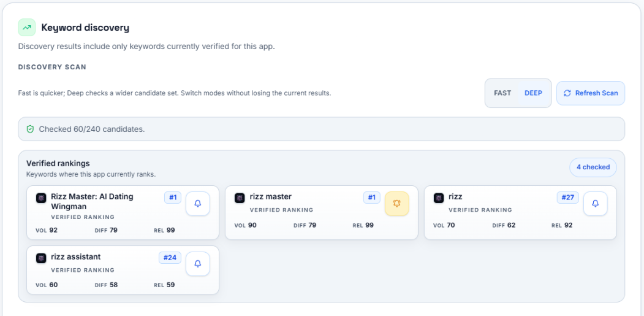Click the #24 rank badge
Viewport: 644px width, 316px height.
(x=170, y=258)
